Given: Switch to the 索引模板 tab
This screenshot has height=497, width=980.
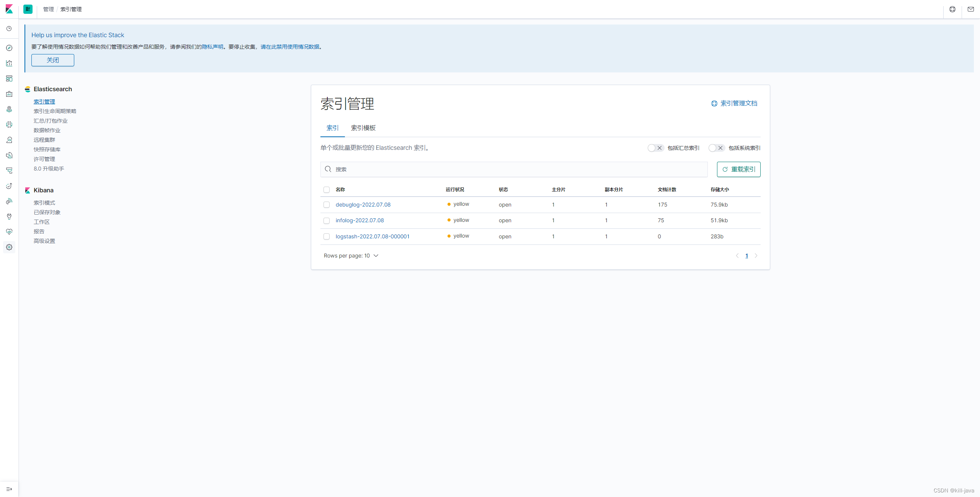Looking at the screenshot, I should [x=363, y=128].
